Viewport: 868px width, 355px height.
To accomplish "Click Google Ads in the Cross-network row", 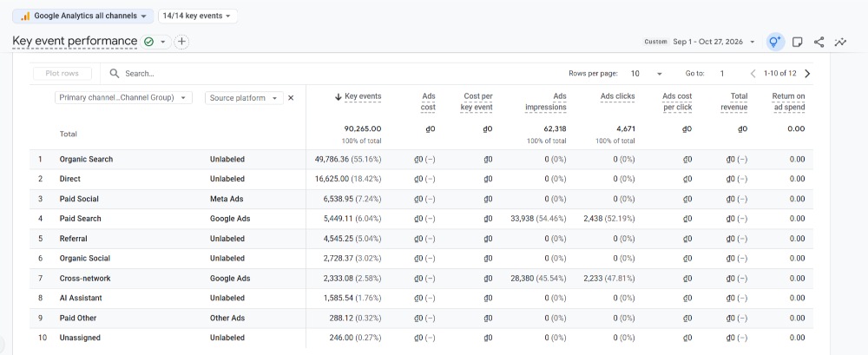I will click(230, 279).
